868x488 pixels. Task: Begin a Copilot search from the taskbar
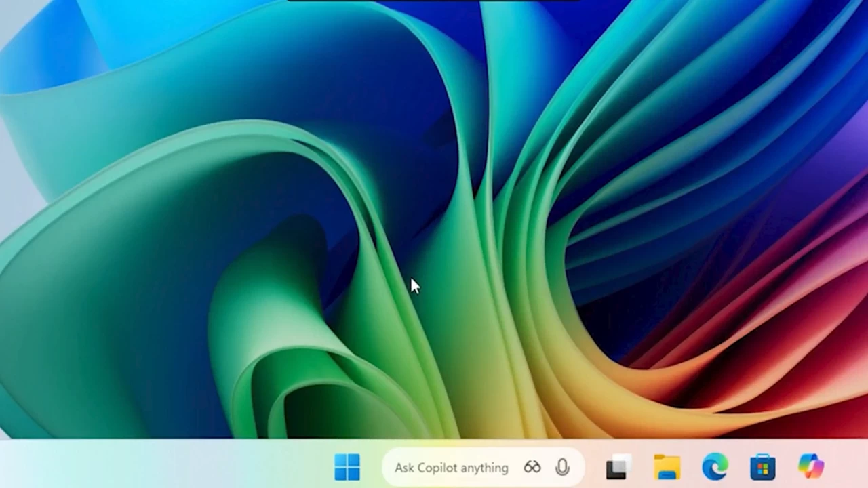point(451,467)
